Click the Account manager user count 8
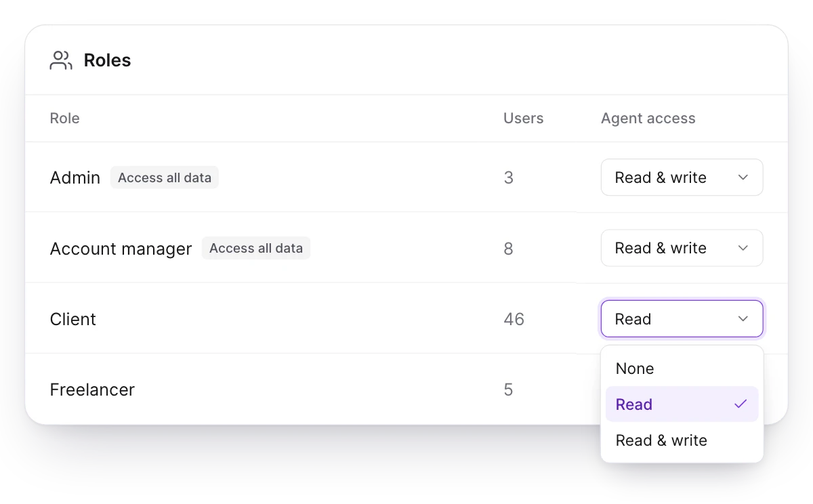Image resolution: width=813 pixels, height=504 pixels. (509, 249)
